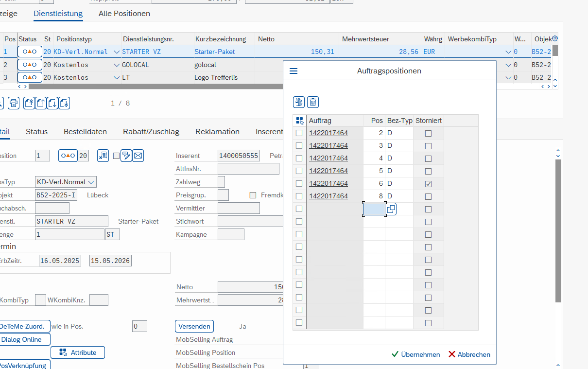Toggle the Storniert checkbox for Pos 4
Image resolution: width=588 pixels, height=369 pixels.
(x=428, y=158)
